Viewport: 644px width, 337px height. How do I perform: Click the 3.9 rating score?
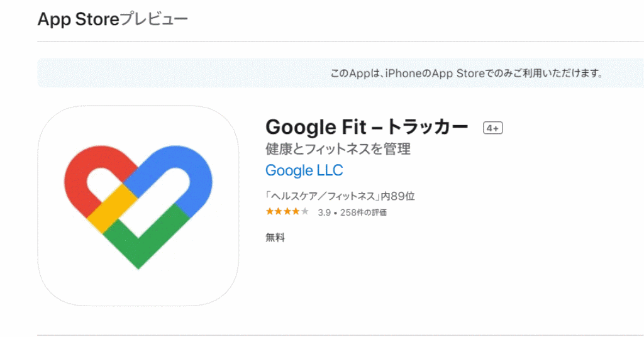324,213
